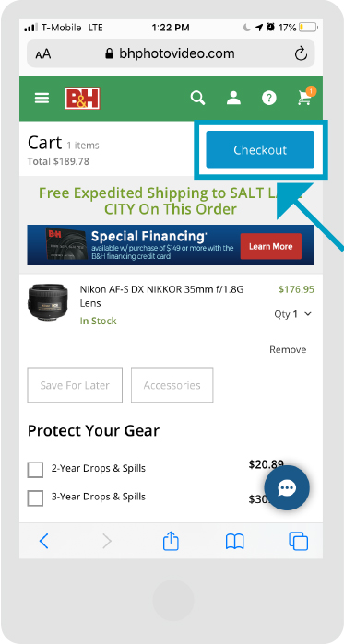Check 3-Year Drops & Spills box

[35, 498]
